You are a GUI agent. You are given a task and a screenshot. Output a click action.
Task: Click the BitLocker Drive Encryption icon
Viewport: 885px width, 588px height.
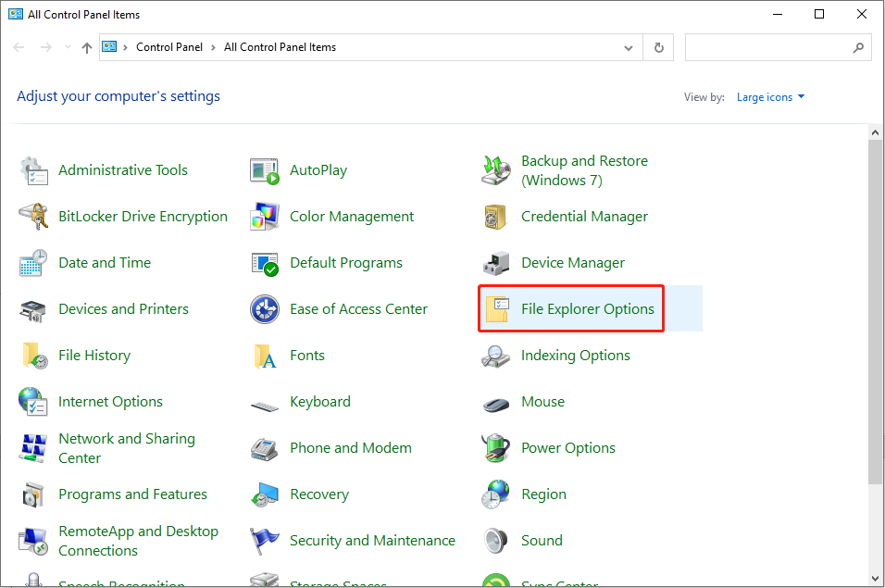pos(34,217)
